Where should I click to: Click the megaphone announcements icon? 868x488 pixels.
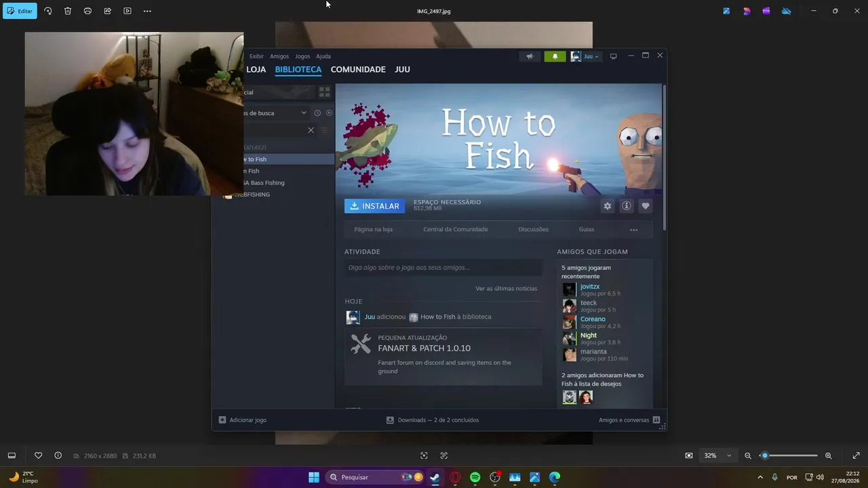click(530, 56)
